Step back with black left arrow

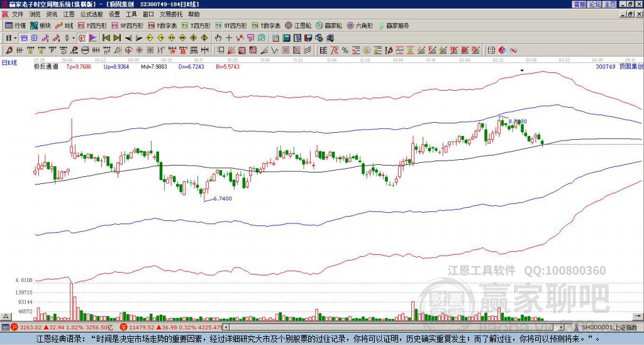tap(128, 38)
